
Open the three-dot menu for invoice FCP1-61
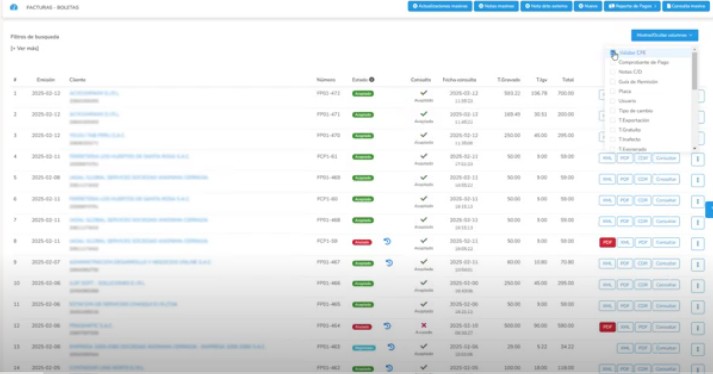[x=698, y=159]
